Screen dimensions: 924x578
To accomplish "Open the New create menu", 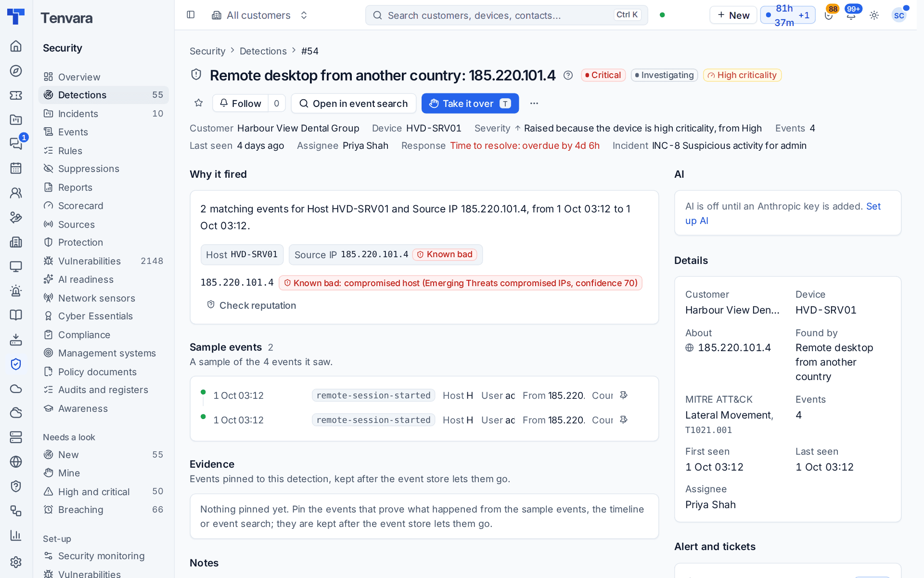I will (733, 15).
